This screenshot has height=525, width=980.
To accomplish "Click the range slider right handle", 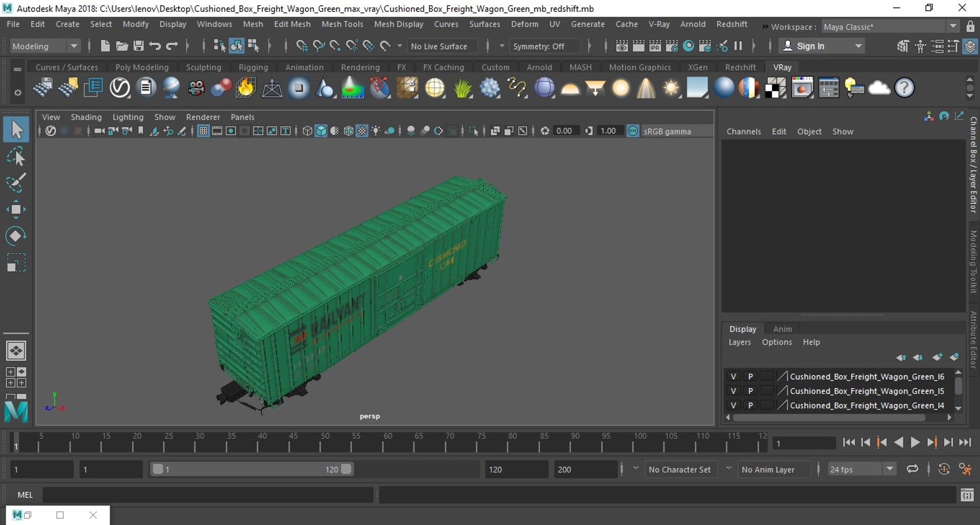I will (346, 469).
